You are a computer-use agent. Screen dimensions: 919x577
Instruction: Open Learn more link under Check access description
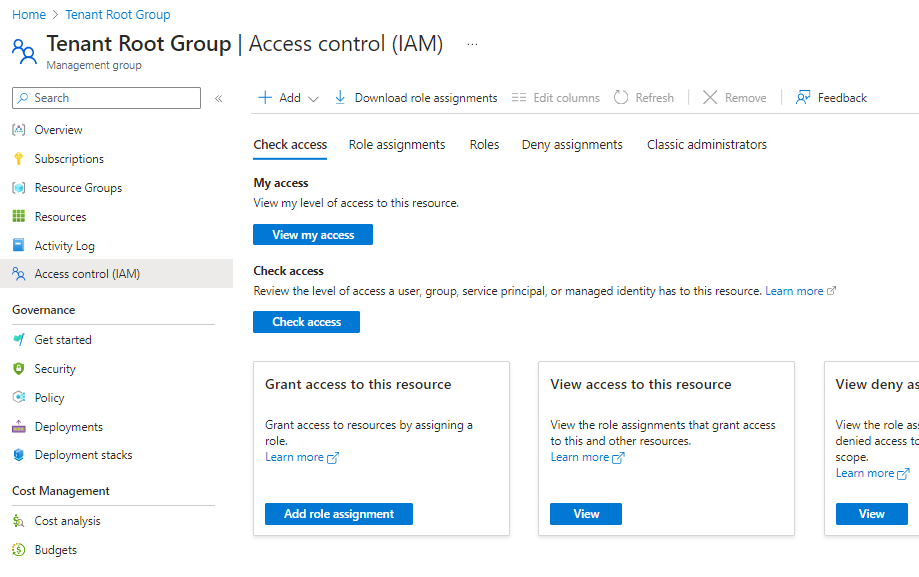pyautogui.click(x=794, y=291)
